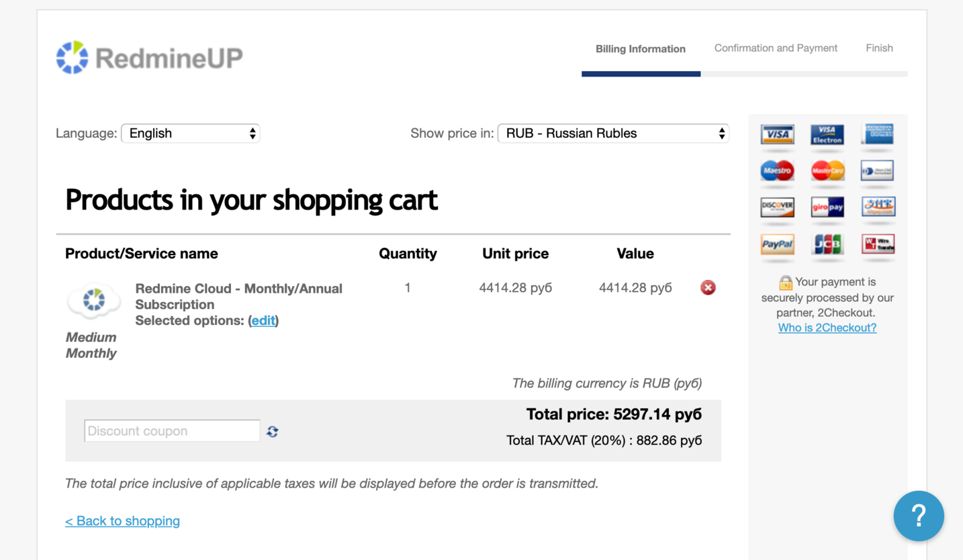Screen dimensions: 963x560
Task: Select the American Express payment icon
Action: click(x=877, y=134)
